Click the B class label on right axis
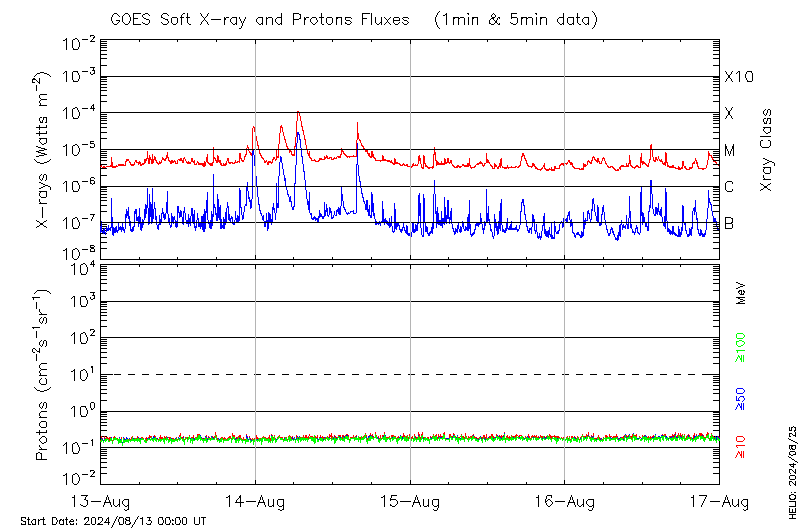This screenshot has height=530, width=800. pyautogui.click(x=730, y=223)
